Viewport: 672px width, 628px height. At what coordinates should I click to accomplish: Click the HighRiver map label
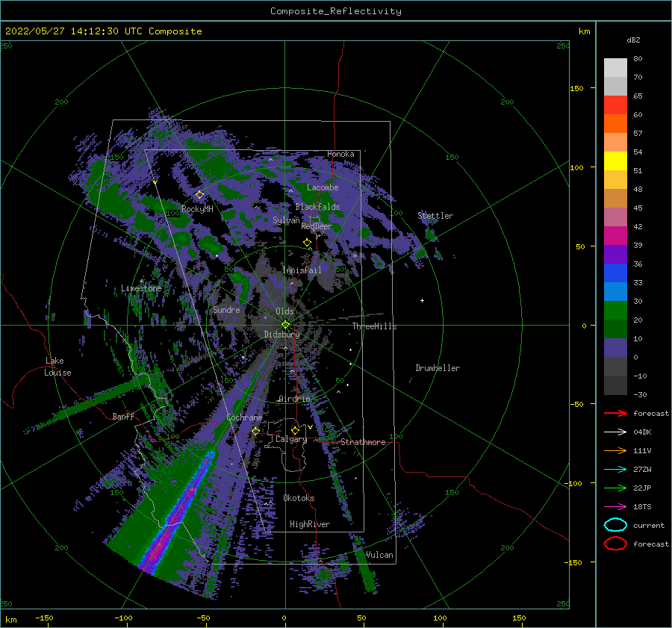pos(310,524)
